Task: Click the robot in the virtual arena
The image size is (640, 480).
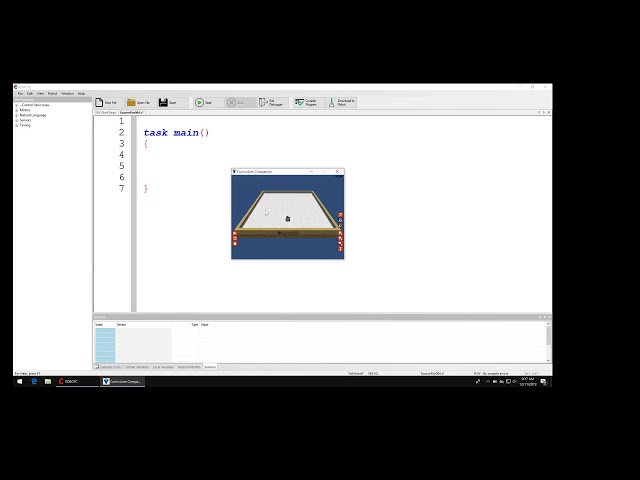Action: point(288,218)
